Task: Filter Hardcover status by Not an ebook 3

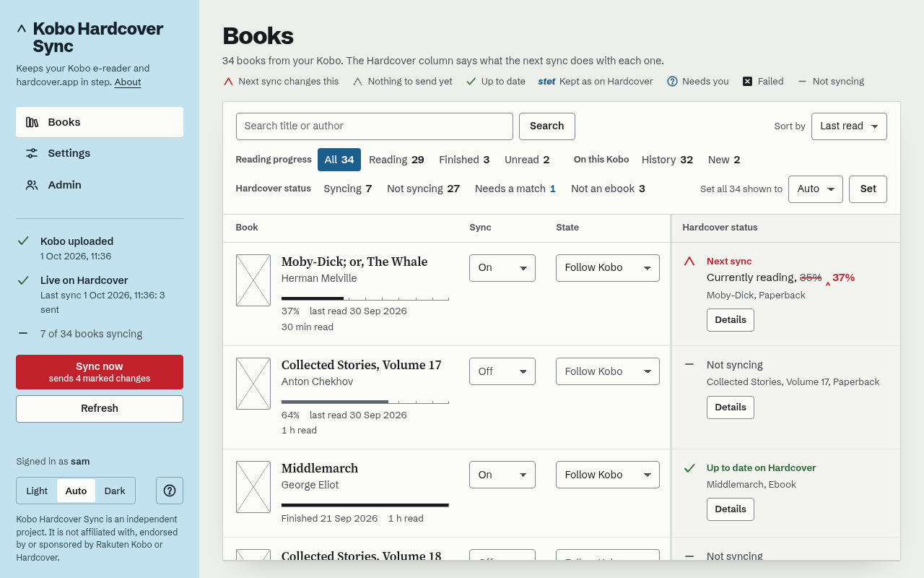Action: click(x=608, y=189)
